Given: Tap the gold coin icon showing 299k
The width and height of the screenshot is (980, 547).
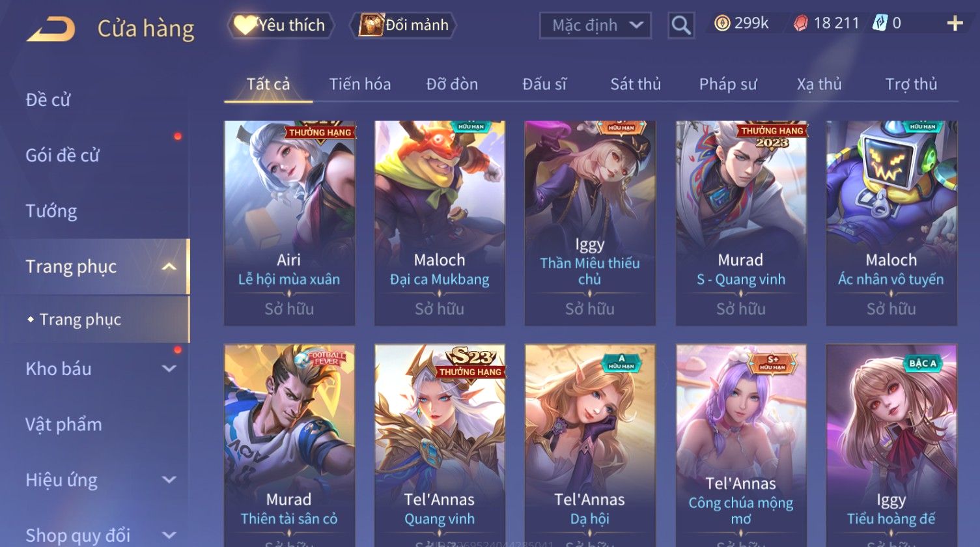Looking at the screenshot, I should [721, 23].
